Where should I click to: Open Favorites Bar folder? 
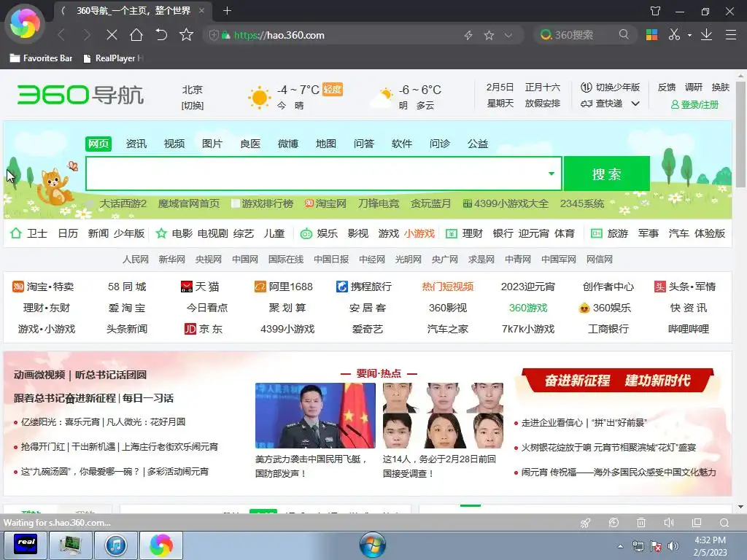(41, 58)
